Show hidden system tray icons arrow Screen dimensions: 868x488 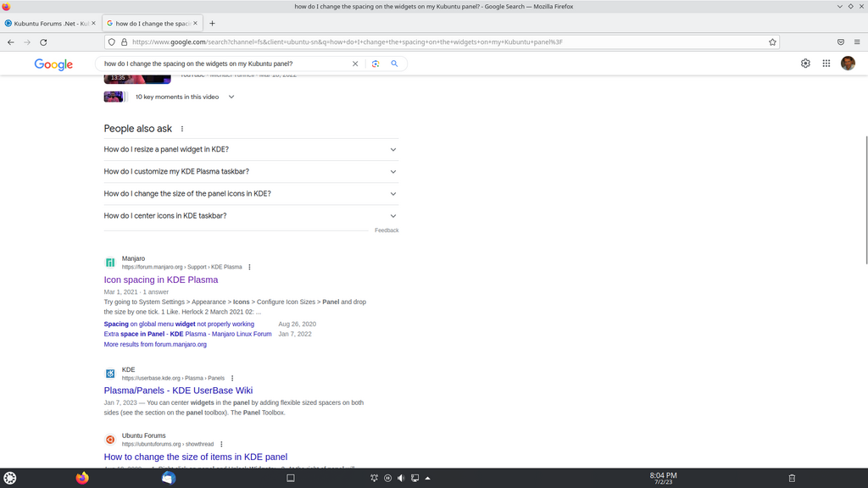point(427,478)
